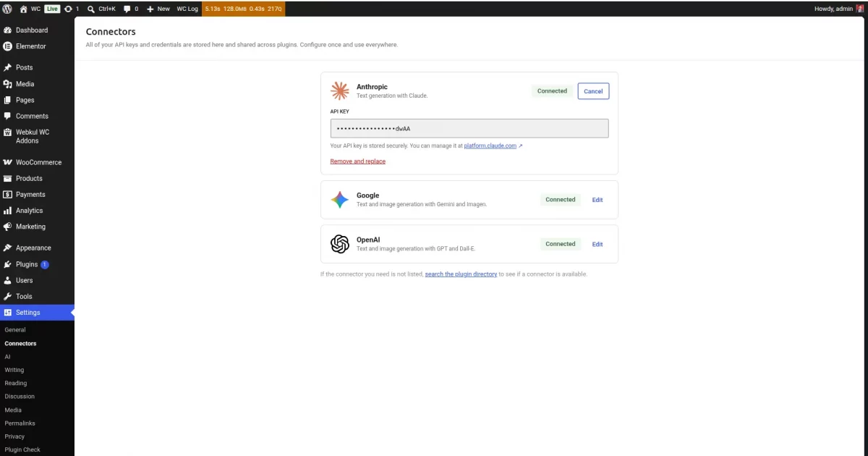Open the WC site home icon
The height and width of the screenshot is (456, 868).
coord(23,9)
